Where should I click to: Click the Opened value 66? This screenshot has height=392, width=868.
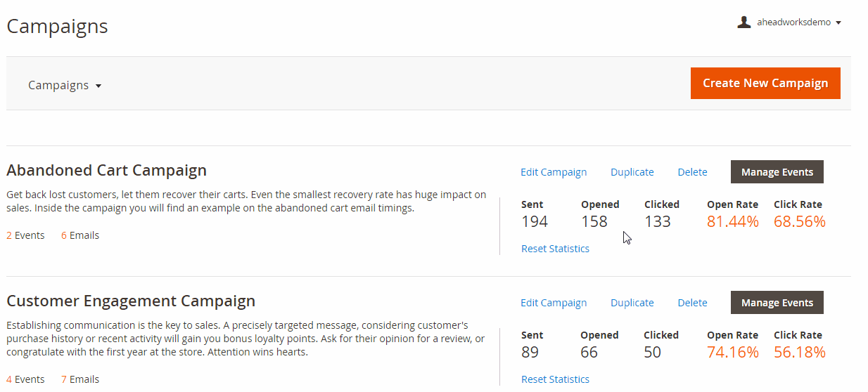(589, 353)
